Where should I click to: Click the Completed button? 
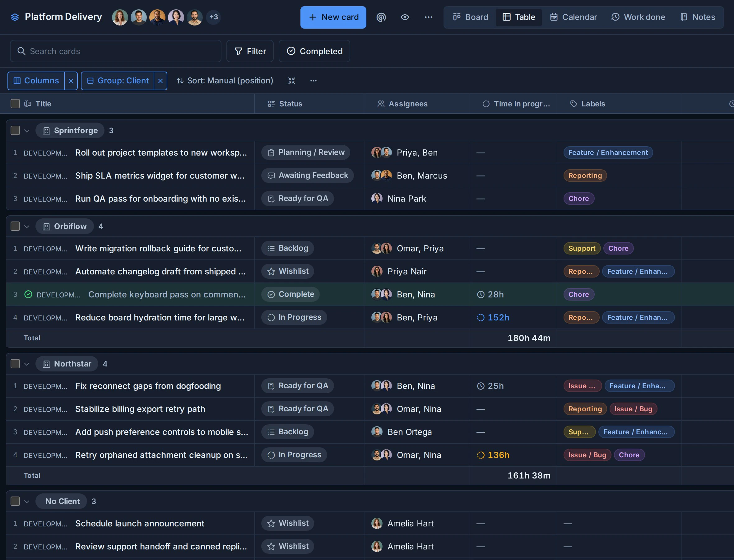(314, 51)
